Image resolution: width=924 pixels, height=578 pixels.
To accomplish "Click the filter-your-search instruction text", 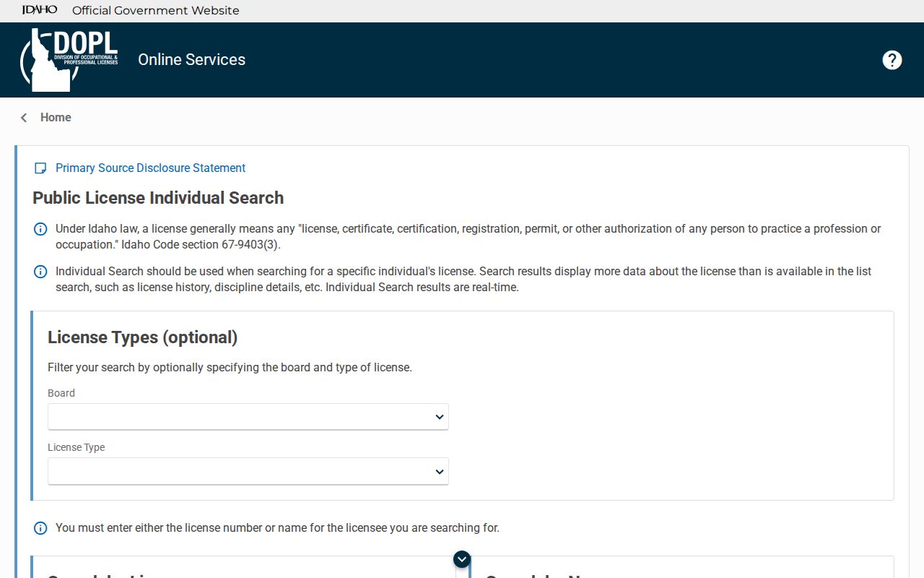I will 230,368.
